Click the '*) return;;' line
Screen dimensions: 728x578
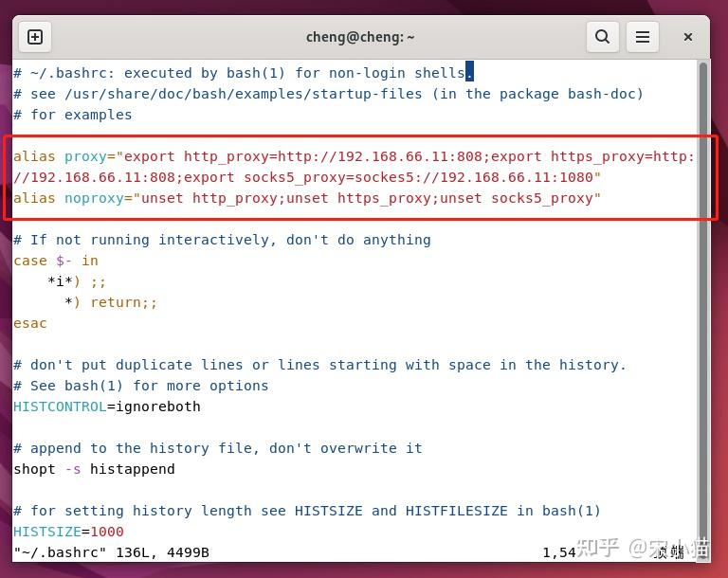click(x=111, y=302)
